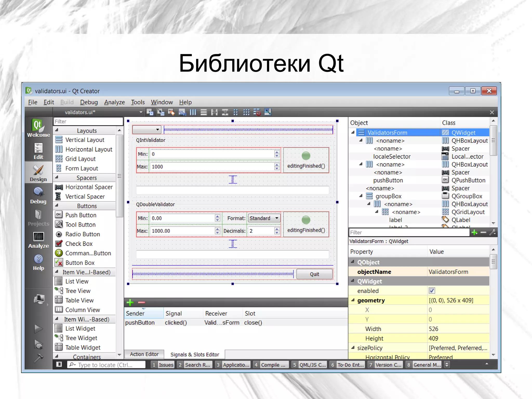
Task: Open the kit selector monitor icon
Action: 39,299
